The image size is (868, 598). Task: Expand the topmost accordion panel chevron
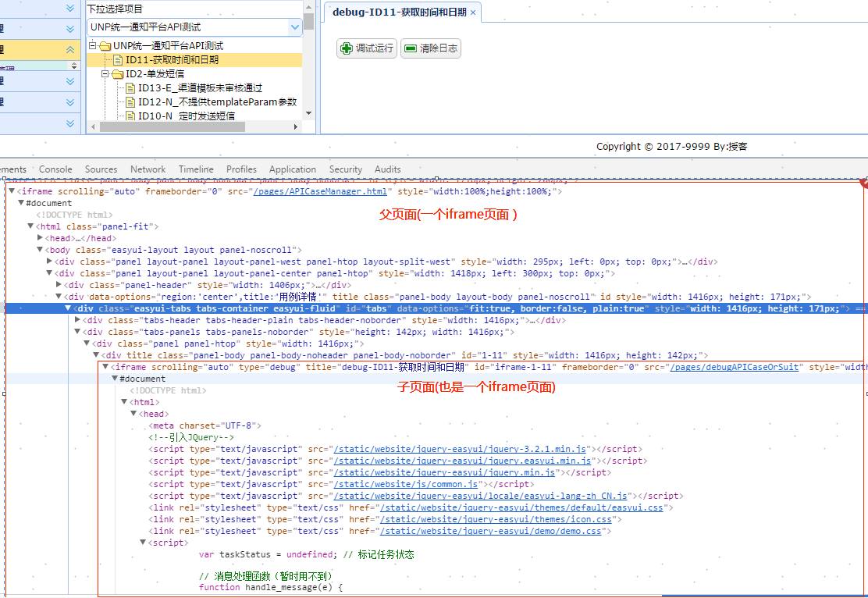(x=70, y=8)
